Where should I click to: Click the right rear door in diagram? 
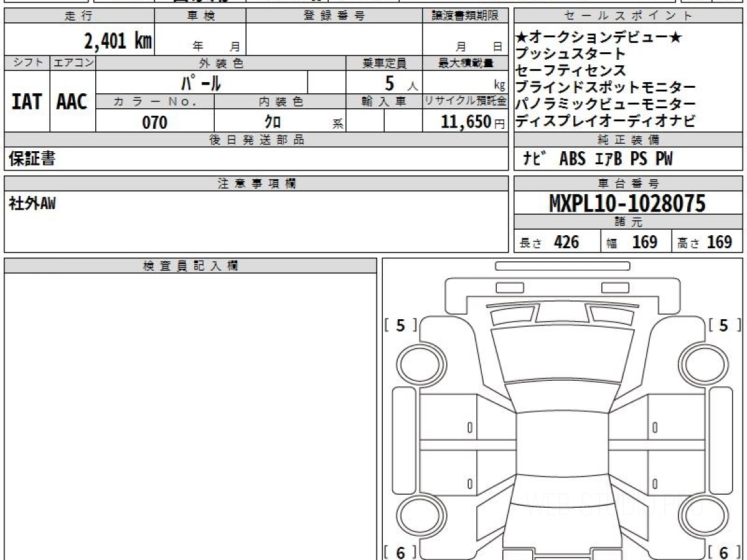[x=676, y=473]
